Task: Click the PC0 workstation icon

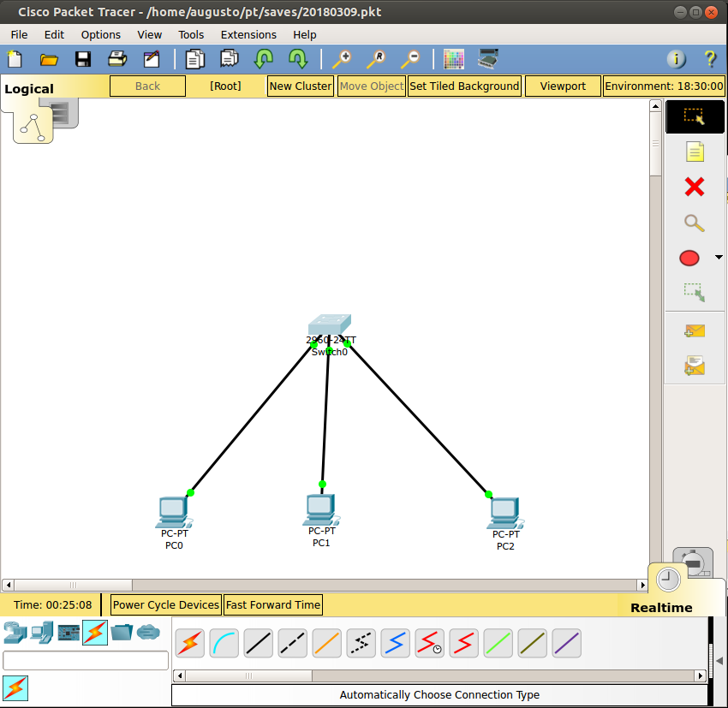Action: (174, 512)
